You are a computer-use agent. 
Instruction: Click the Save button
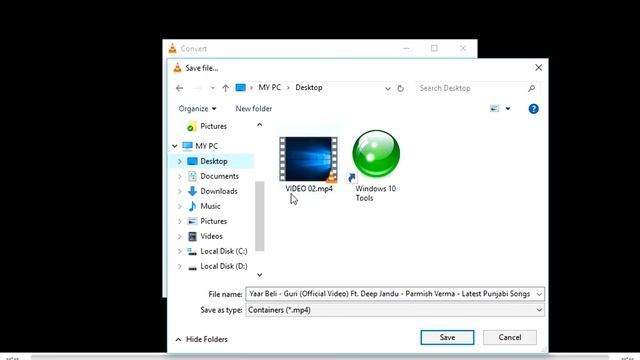coord(447,338)
